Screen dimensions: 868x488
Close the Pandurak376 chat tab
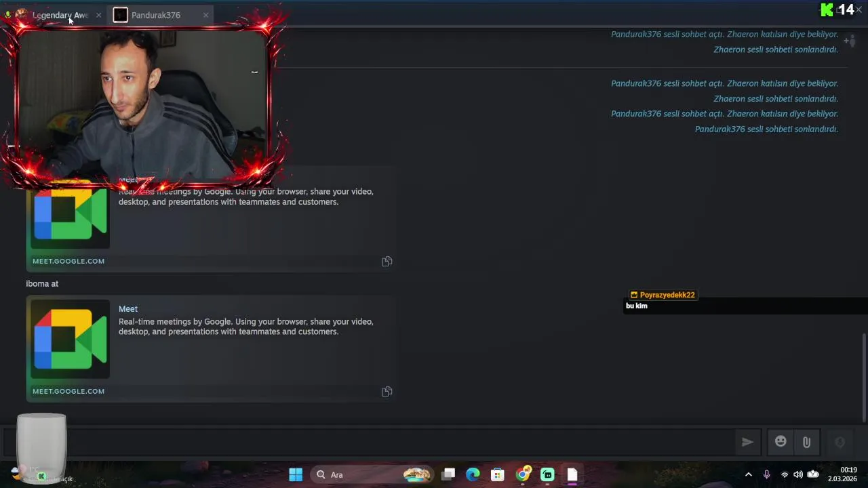coord(205,15)
